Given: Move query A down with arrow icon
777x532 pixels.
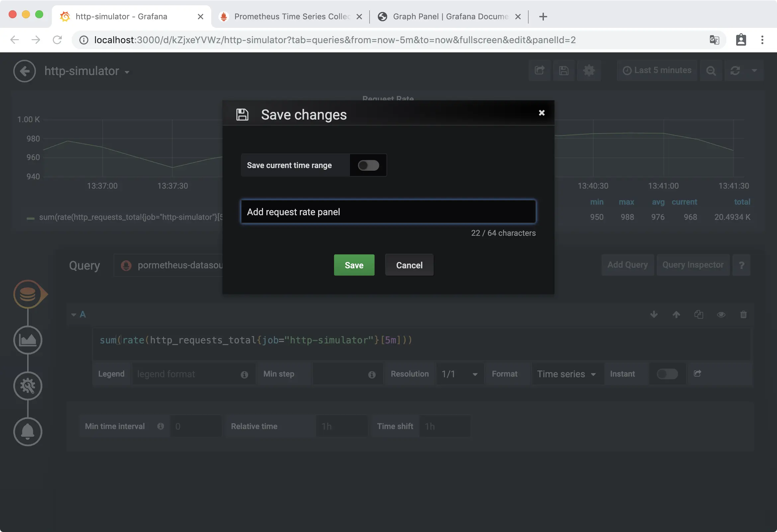Looking at the screenshot, I should (654, 314).
